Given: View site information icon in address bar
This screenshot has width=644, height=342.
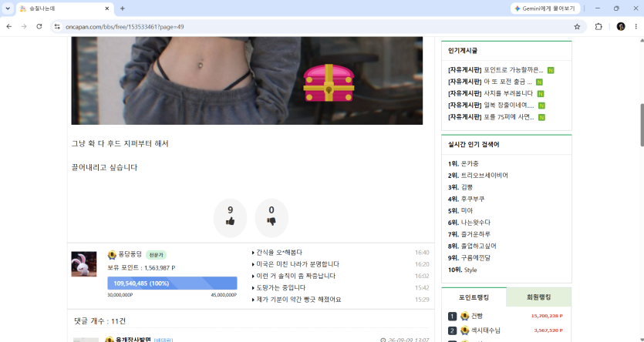Looking at the screenshot, I should [58, 27].
